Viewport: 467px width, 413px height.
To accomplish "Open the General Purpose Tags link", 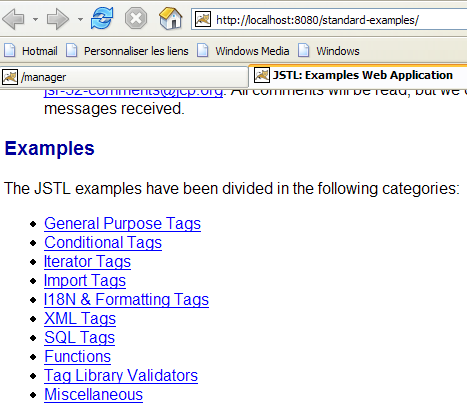I will [122, 224].
